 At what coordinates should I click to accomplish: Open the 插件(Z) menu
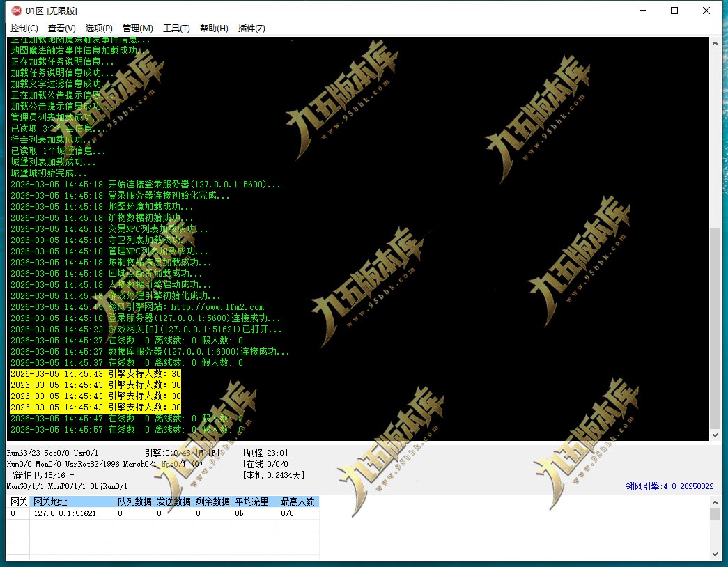pos(251,29)
